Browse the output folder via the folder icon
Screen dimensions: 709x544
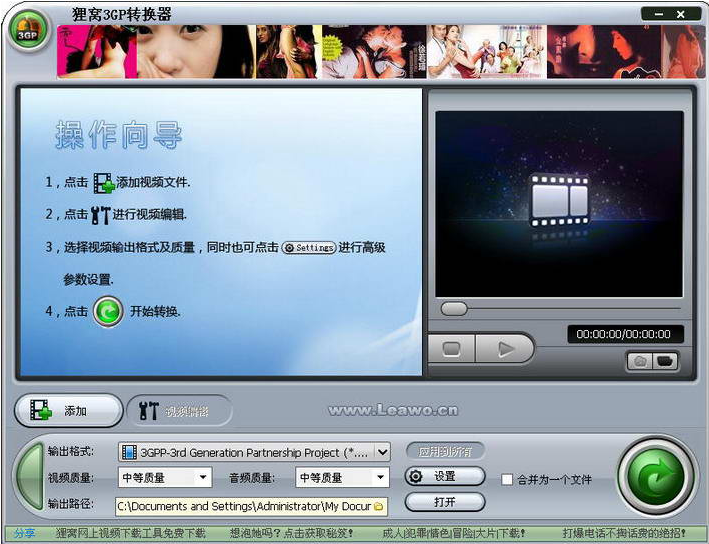tap(379, 507)
